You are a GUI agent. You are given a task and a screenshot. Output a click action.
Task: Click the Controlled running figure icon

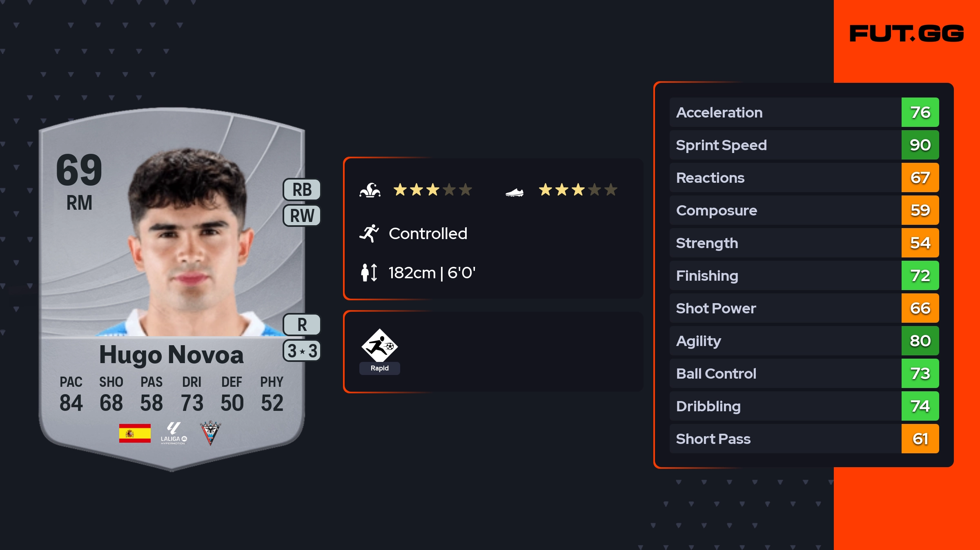(369, 233)
